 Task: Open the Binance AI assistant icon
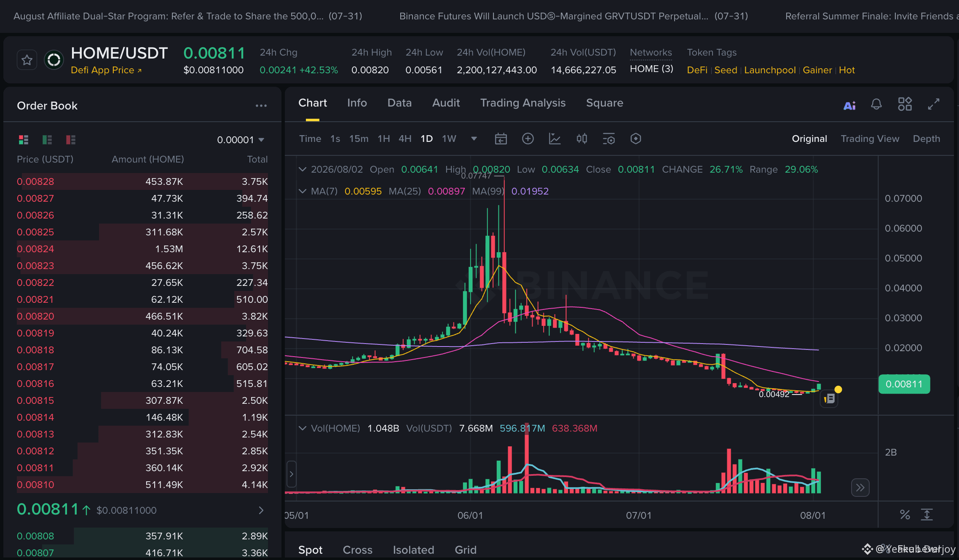[849, 105]
